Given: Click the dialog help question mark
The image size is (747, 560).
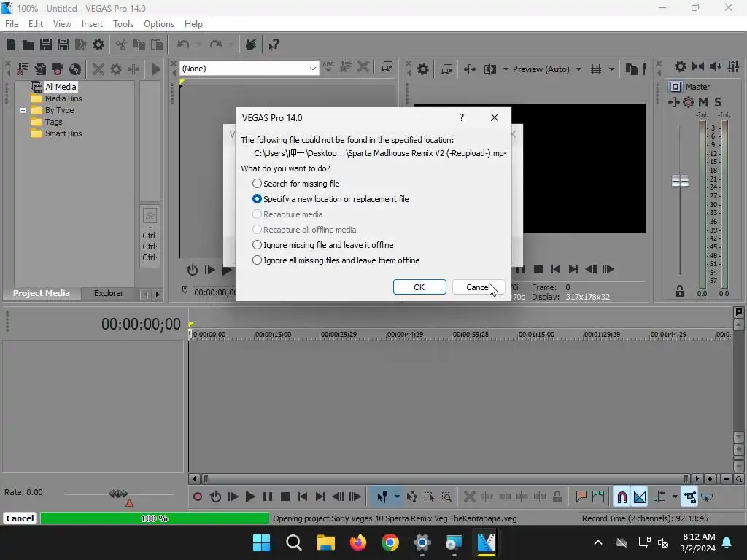Looking at the screenshot, I should (461, 117).
